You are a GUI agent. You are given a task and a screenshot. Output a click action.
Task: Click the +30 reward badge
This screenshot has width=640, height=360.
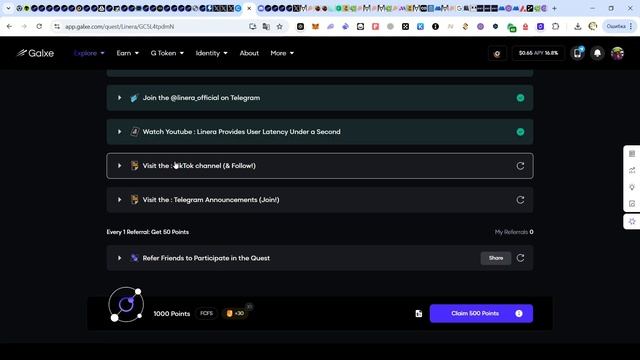(x=236, y=313)
